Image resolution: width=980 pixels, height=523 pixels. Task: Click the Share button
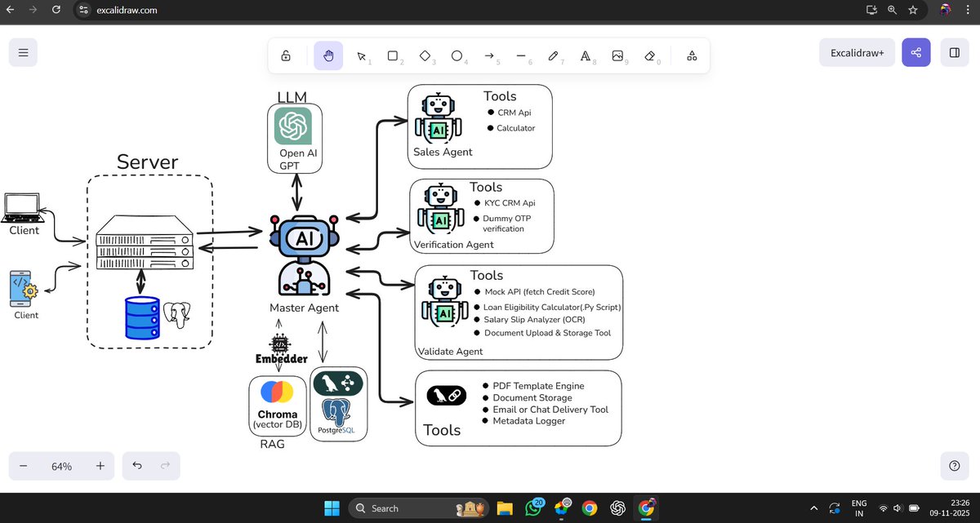(915, 52)
